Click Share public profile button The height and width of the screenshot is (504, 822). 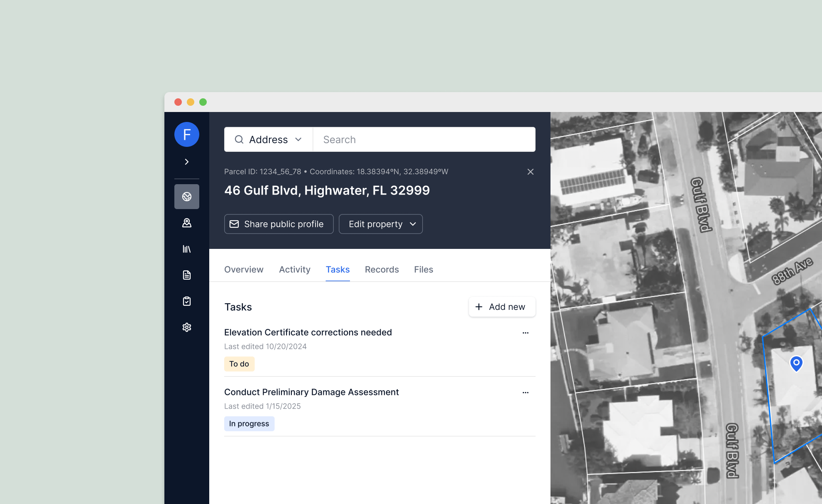click(279, 224)
